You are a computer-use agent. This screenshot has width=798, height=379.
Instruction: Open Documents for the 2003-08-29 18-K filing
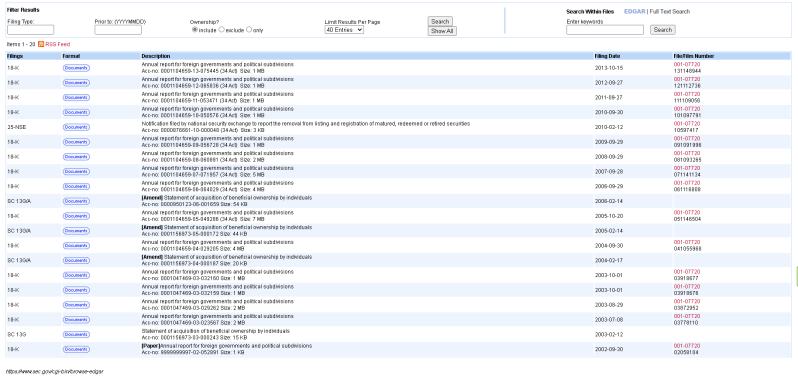coord(76,305)
